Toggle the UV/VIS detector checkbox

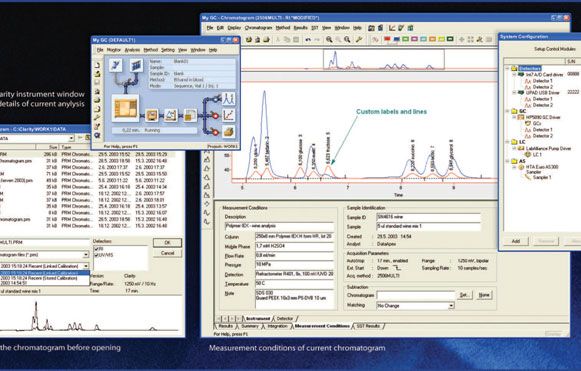(x=97, y=255)
